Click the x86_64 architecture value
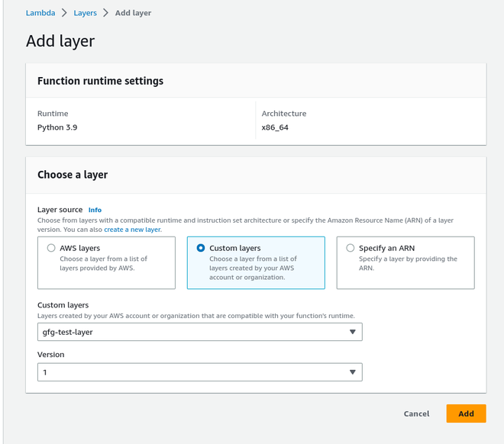This screenshot has height=444, width=504. point(275,127)
